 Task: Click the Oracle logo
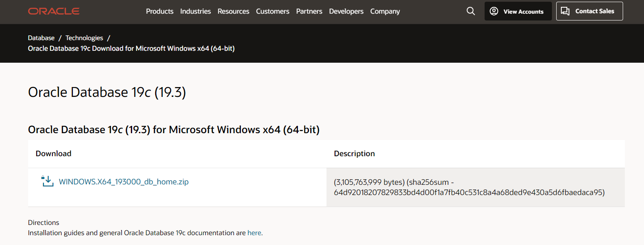[54, 11]
